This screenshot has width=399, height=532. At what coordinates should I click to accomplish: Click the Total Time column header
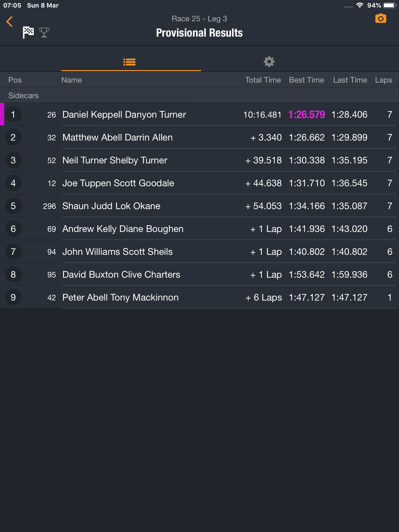coord(263,80)
